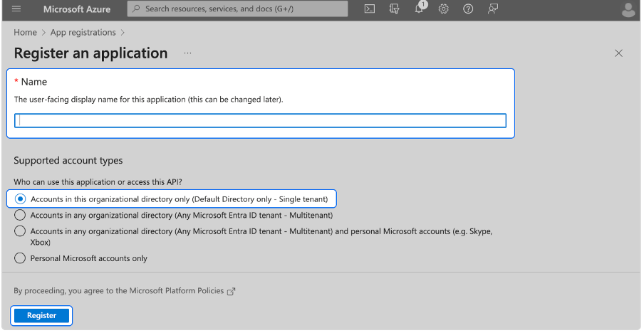Viewport: 644px width, 333px height.
Task: Open the help question mark icon
Action: [x=468, y=9]
